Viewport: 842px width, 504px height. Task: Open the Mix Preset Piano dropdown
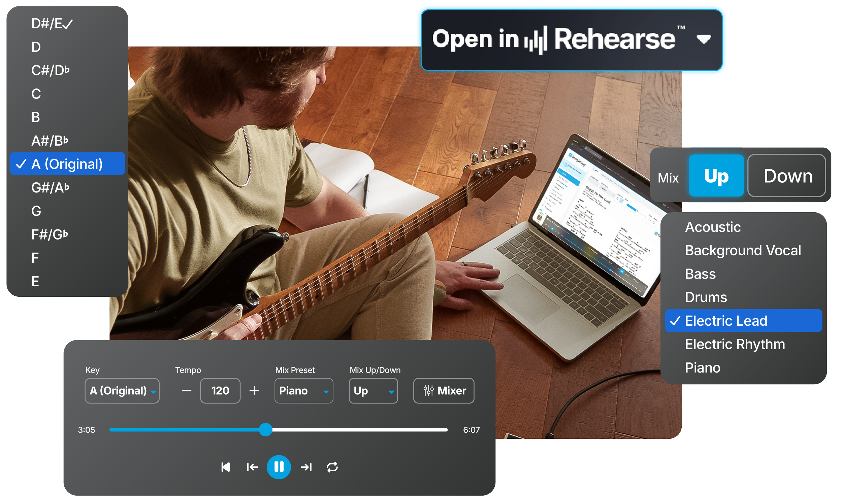coord(303,391)
